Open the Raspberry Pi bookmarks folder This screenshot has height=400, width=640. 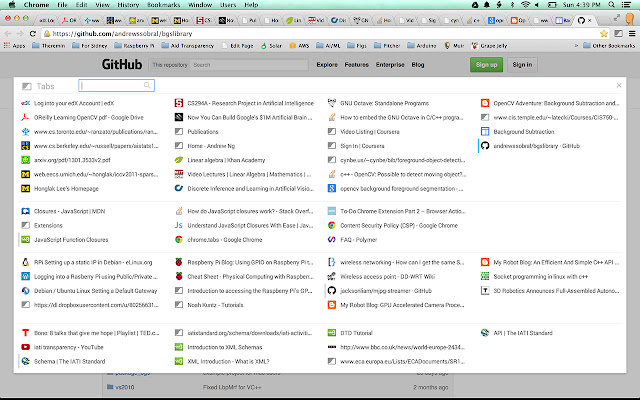click(x=135, y=46)
